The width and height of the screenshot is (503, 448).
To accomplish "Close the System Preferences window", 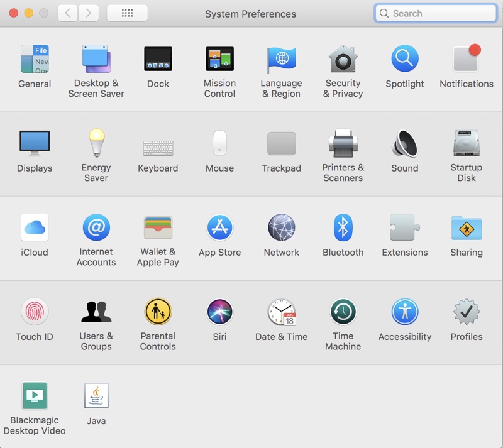I will tap(13, 13).
